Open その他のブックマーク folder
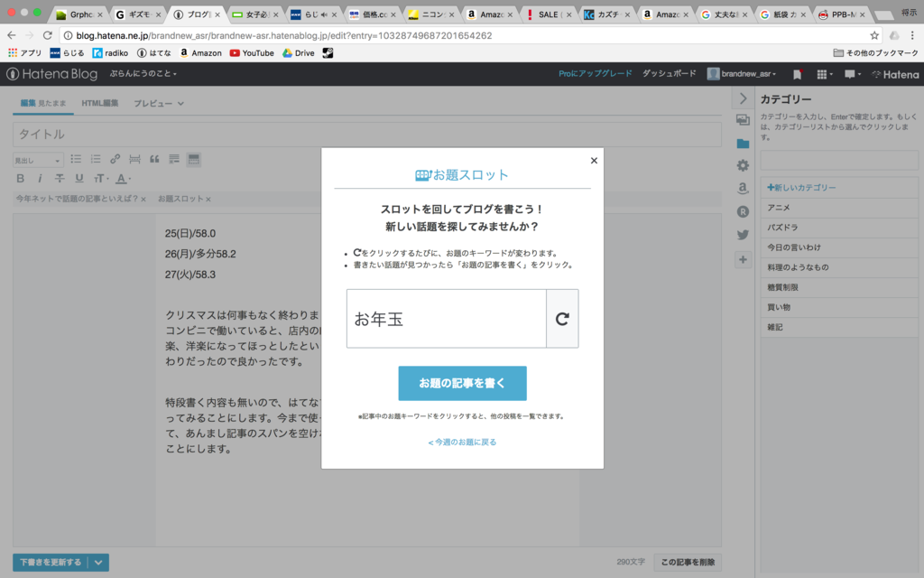This screenshot has height=578, width=924. (x=875, y=53)
